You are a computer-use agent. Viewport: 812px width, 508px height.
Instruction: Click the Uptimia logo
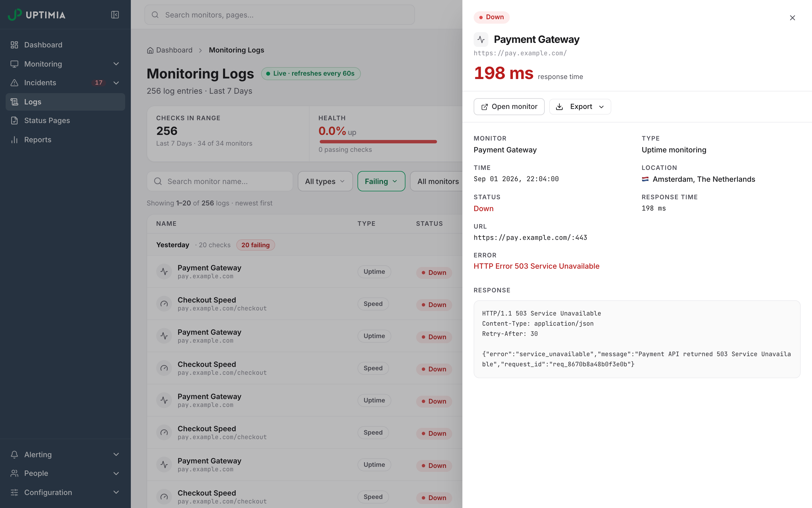point(37,15)
